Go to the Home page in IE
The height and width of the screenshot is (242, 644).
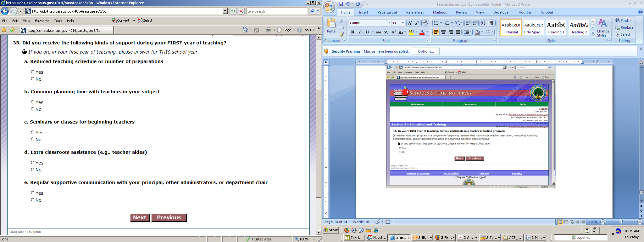245,30
